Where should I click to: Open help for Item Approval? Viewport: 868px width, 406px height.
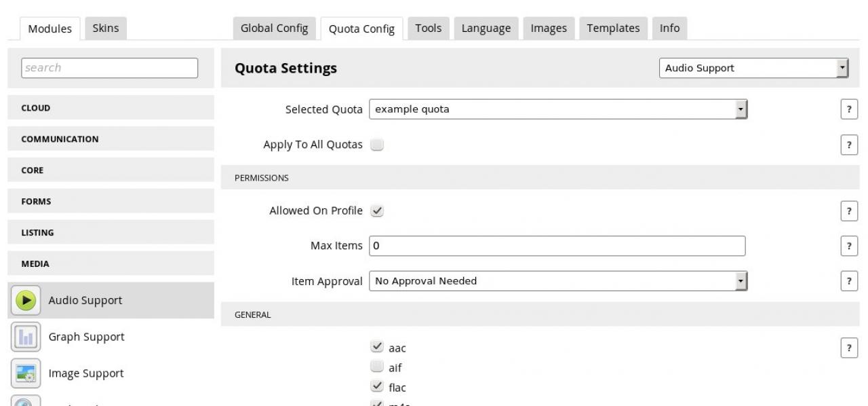(x=848, y=281)
